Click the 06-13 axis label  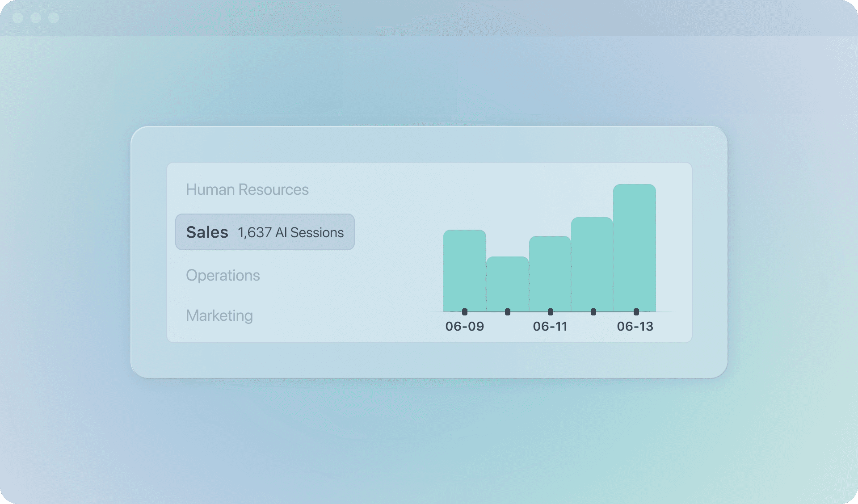pyautogui.click(x=635, y=327)
